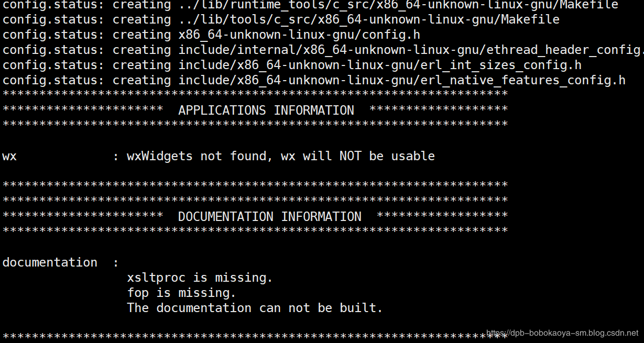
Task: Click the erl_native_features_config.h file path
Action: (x=402, y=80)
